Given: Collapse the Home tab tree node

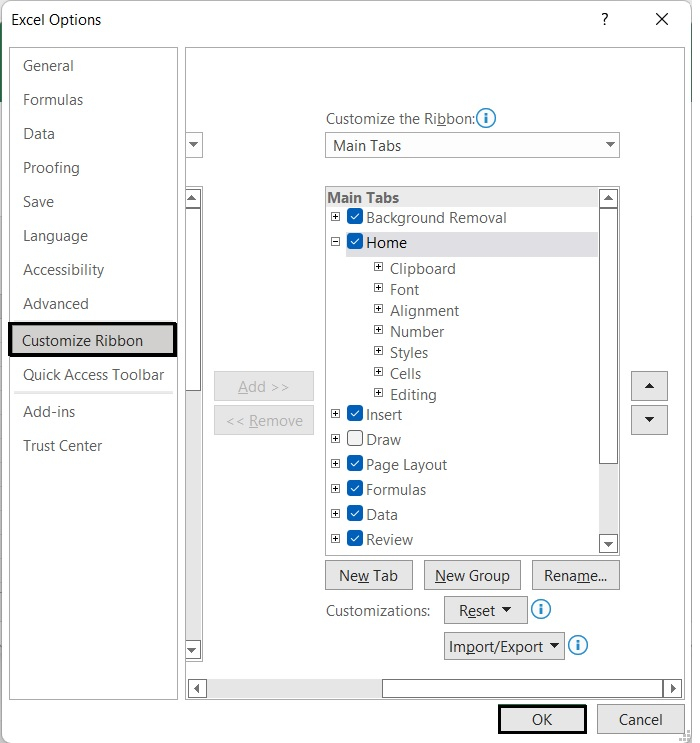Looking at the screenshot, I should click(x=336, y=242).
